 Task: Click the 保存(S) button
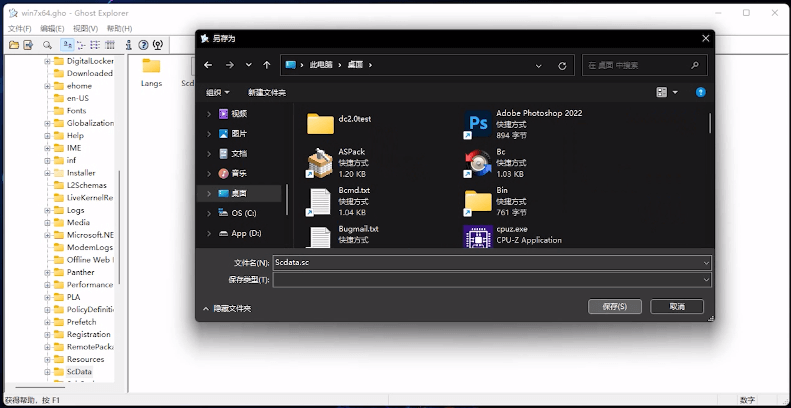pyautogui.click(x=614, y=306)
